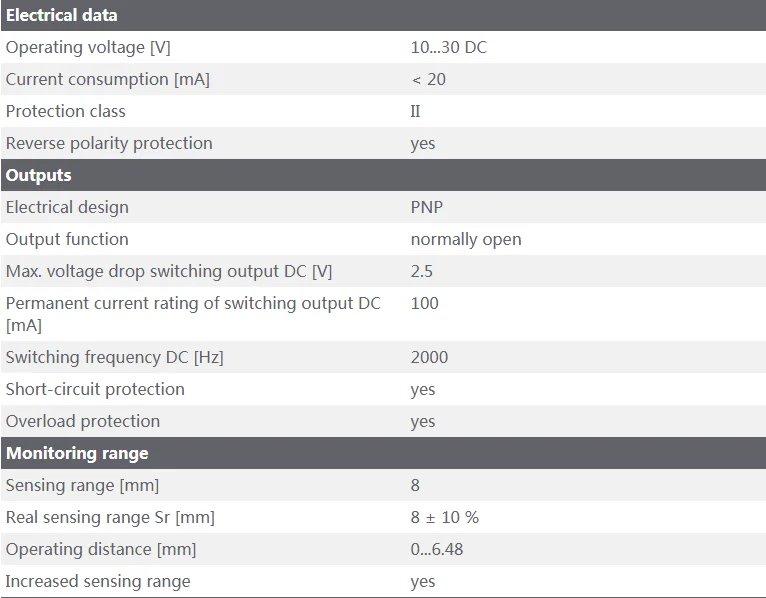This screenshot has height=598, width=766.
Task: Click the < 20 current consumption value
Action: coord(428,79)
